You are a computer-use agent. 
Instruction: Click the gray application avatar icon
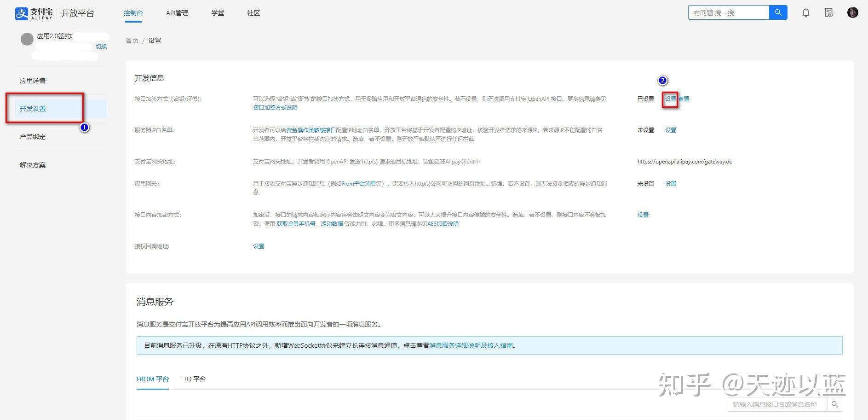click(27, 39)
